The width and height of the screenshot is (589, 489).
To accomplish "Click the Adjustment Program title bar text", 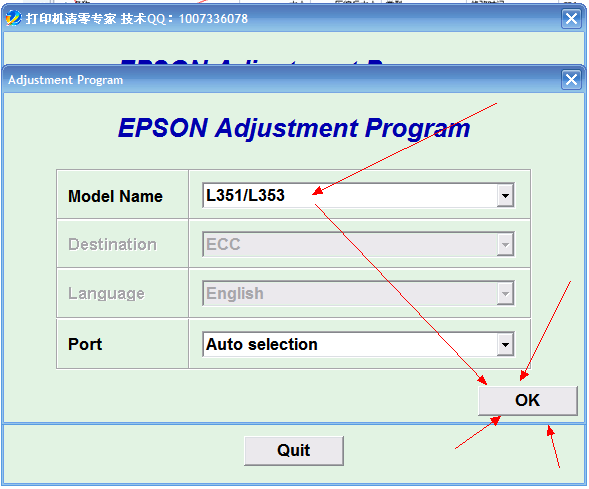I will pyautogui.click(x=66, y=80).
